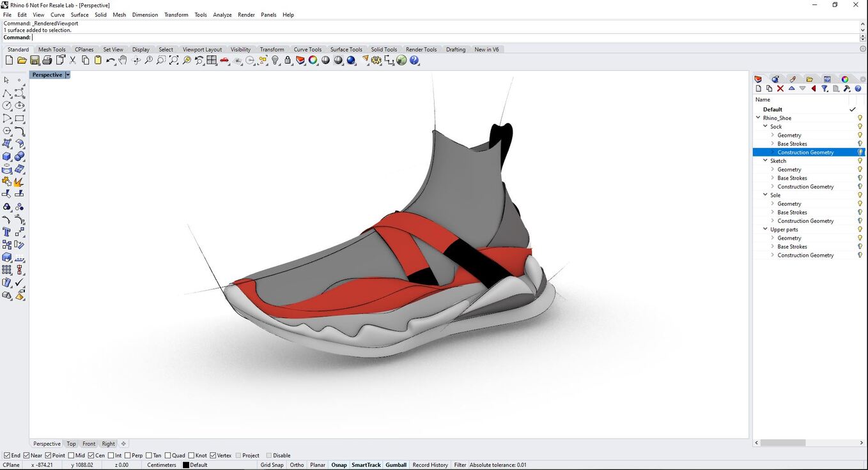Collapse the Sole layer group

765,195
